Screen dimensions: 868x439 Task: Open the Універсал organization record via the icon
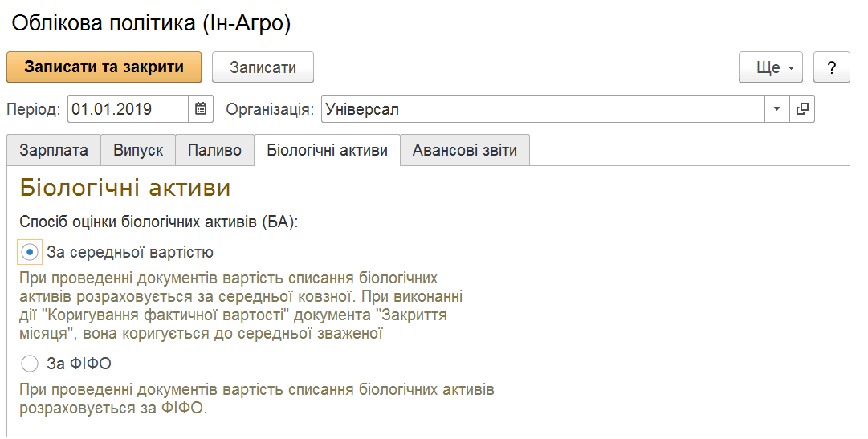pos(802,109)
